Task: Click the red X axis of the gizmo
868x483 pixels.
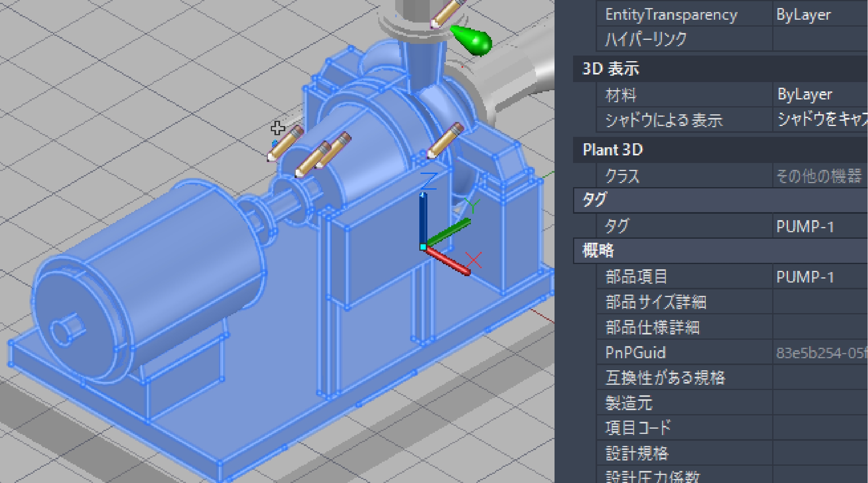Action: 448,261
